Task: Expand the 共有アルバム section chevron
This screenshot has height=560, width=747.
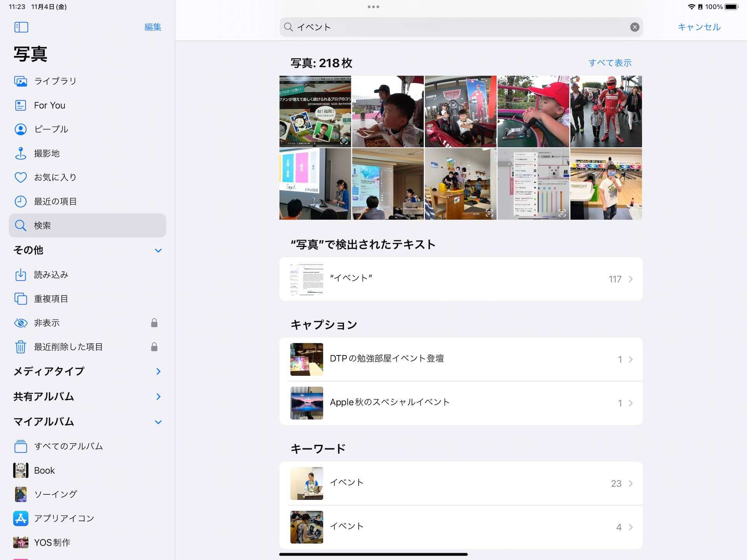Action: tap(158, 397)
